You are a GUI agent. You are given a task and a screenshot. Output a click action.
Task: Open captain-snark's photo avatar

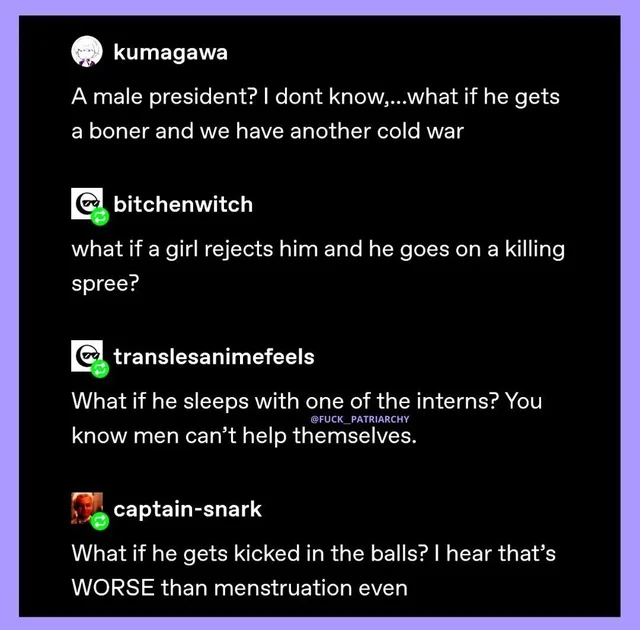(87, 508)
